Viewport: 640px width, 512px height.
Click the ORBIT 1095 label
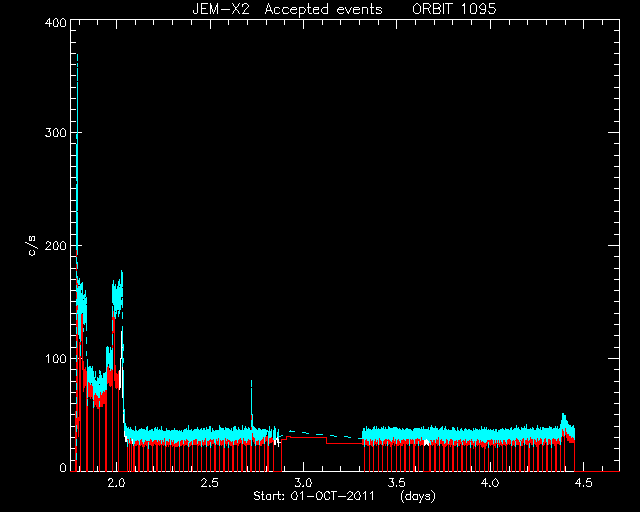click(454, 9)
